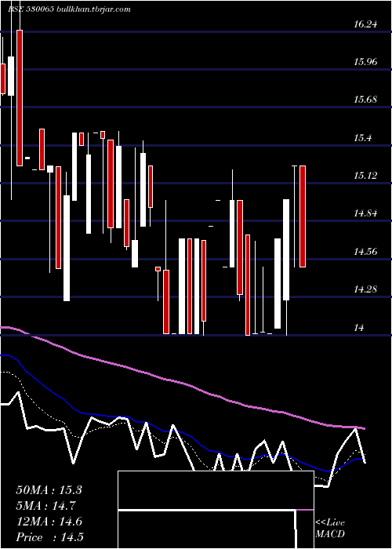The height and width of the screenshot is (549, 392).
Task: Click the bullkhan.tbrjar.com chart title
Action: (x=93, y=9)
